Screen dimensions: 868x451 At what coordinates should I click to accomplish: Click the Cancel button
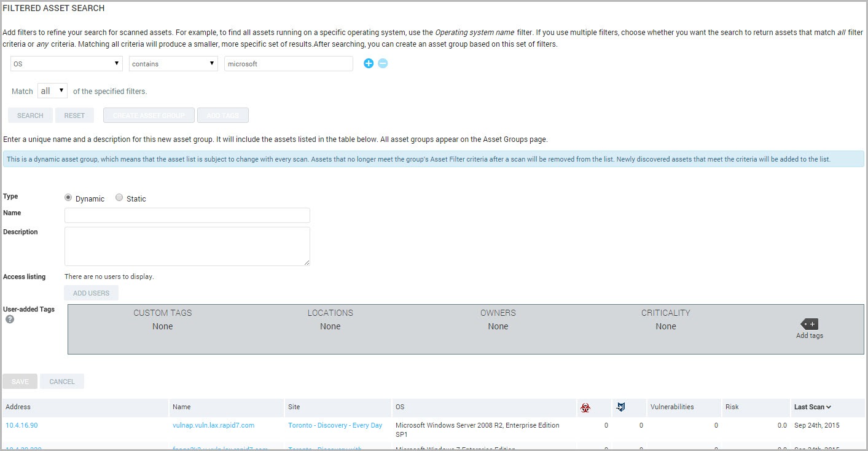coord(62,382)
